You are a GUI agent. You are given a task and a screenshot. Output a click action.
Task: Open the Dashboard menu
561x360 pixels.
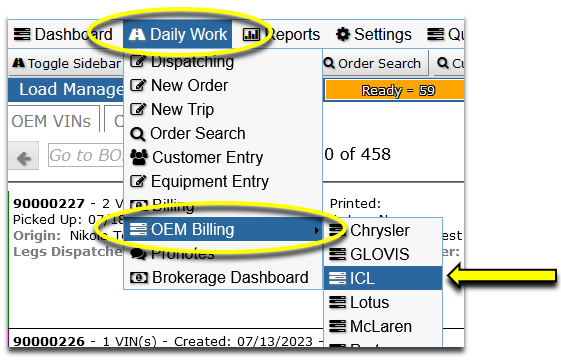pos(63,34)
